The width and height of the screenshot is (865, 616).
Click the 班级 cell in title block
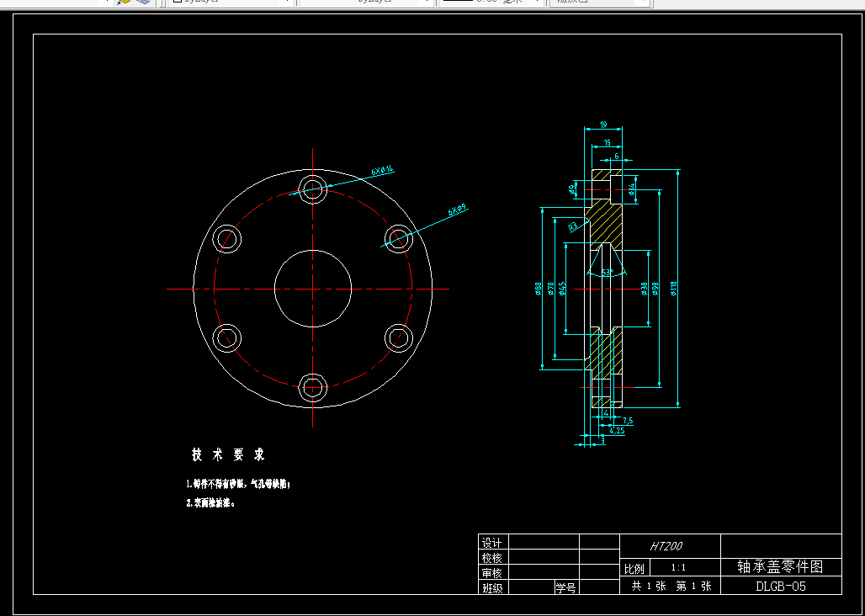pos(492,588)
